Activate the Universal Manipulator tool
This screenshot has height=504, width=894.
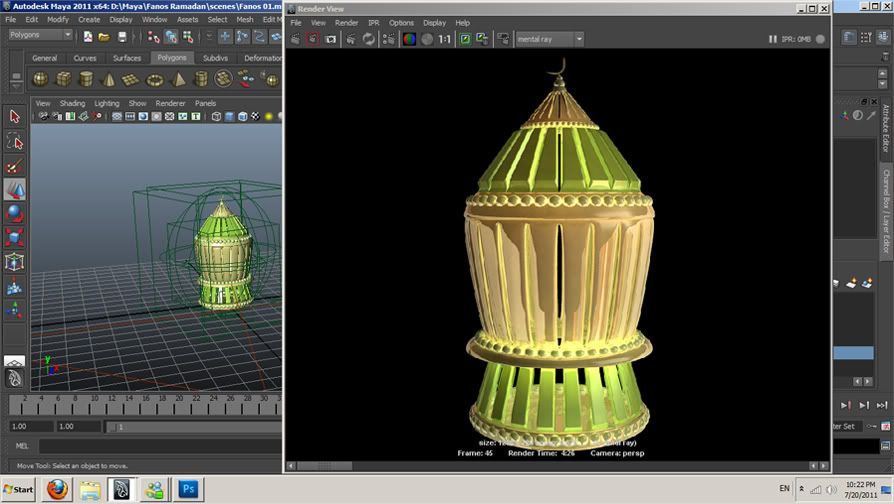(14, 262)
